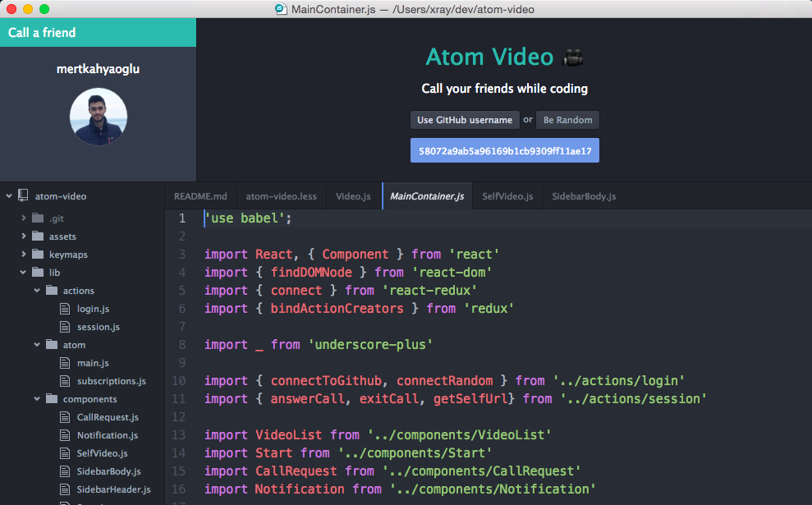Click the .git folder icon

37,218
